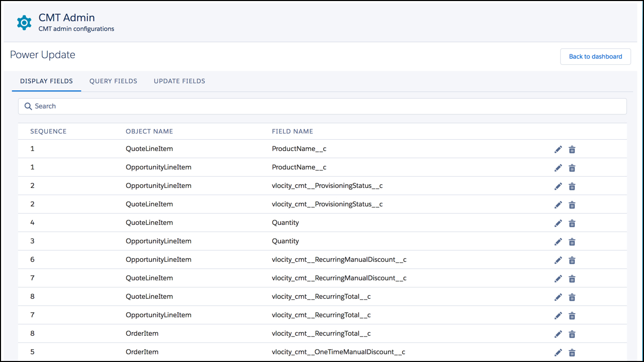
Task: Edit QuoteLineItem ProvisioningStatus row via pencil
Action: 558,205
